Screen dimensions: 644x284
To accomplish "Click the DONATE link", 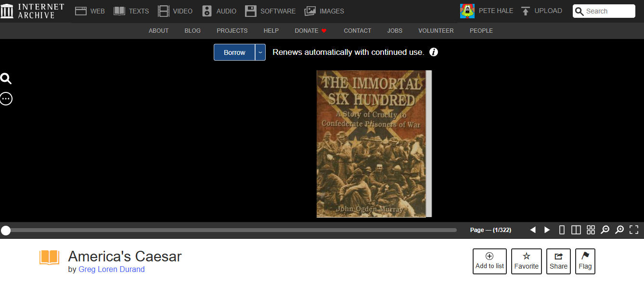I will tap(310, 31).
